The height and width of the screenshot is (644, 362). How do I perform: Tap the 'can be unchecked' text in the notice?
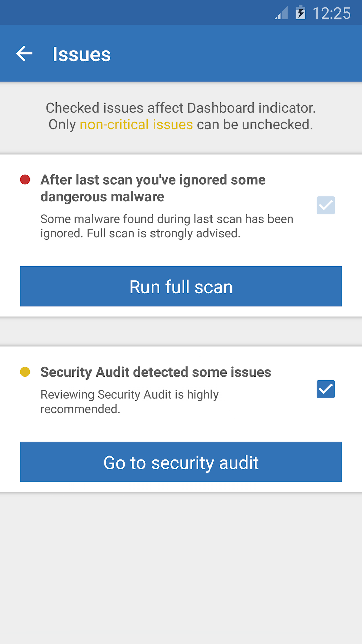255,125
